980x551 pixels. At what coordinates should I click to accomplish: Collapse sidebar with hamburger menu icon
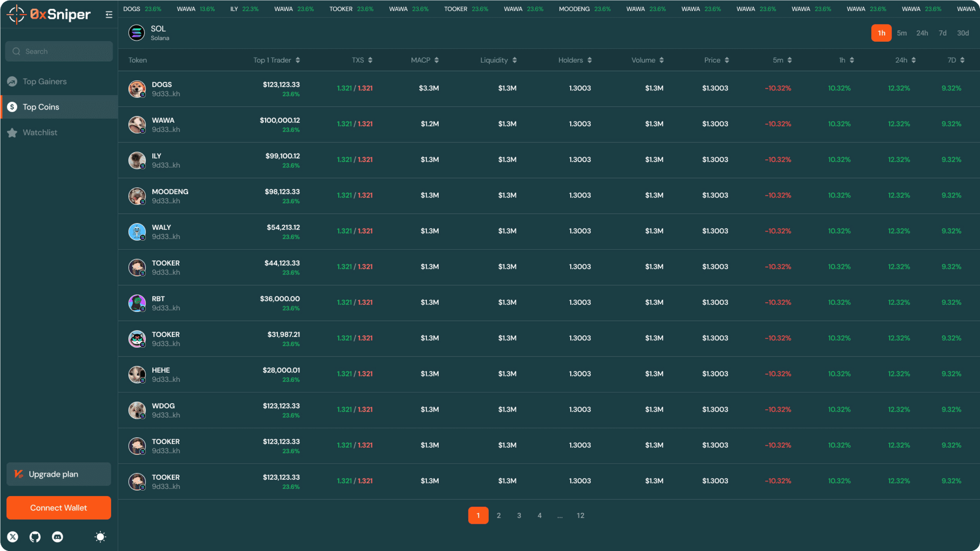click(109, 14)
